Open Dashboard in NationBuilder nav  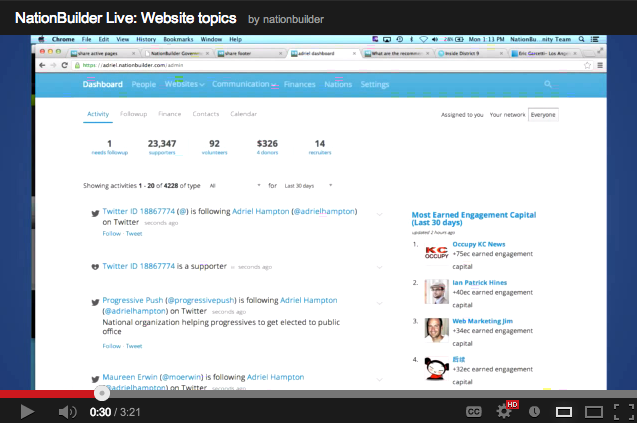point(102,84)
